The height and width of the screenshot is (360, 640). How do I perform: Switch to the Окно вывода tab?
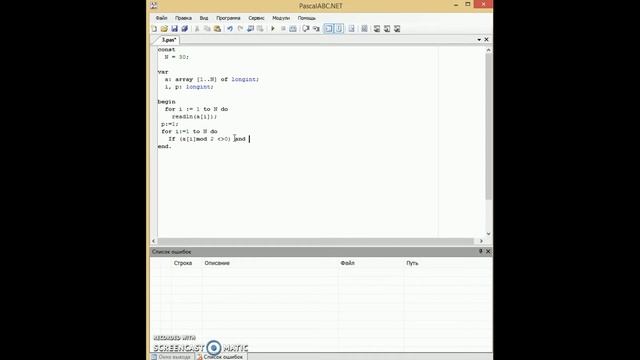(x=171, y=357)
